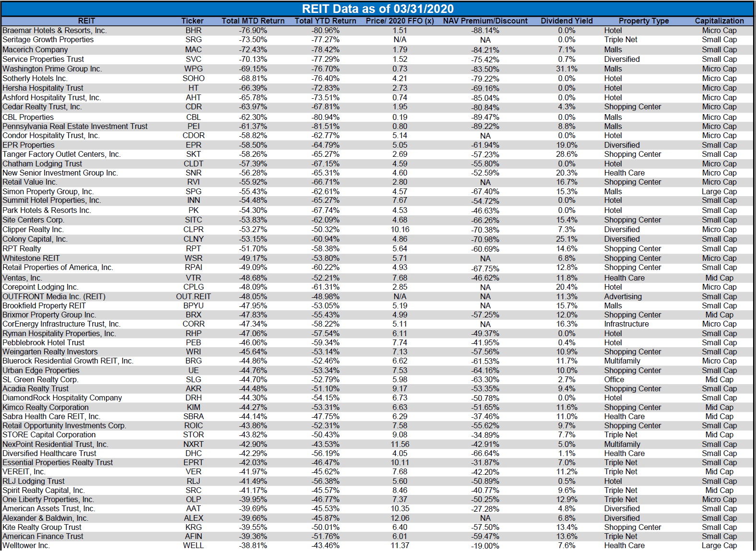756x551 pixels.
Task: Click the '-85.04%' NAV discount cell
Action: [485, 98]
